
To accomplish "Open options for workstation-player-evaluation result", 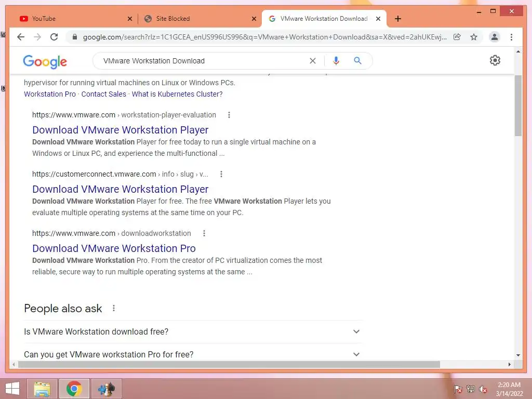I will (229, 115).
